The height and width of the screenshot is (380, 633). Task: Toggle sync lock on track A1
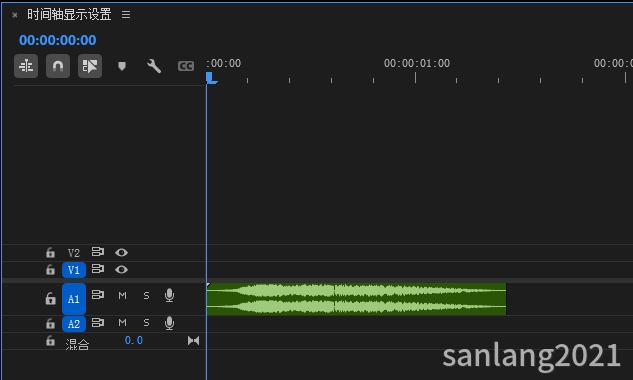pos(98,295)
